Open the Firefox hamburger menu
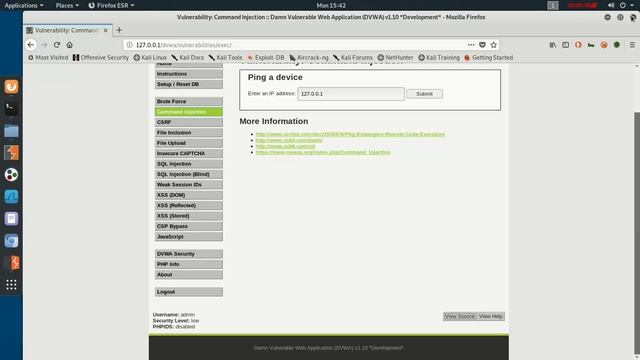This screenshot has width=640, height=360. [x=632, y=45]
